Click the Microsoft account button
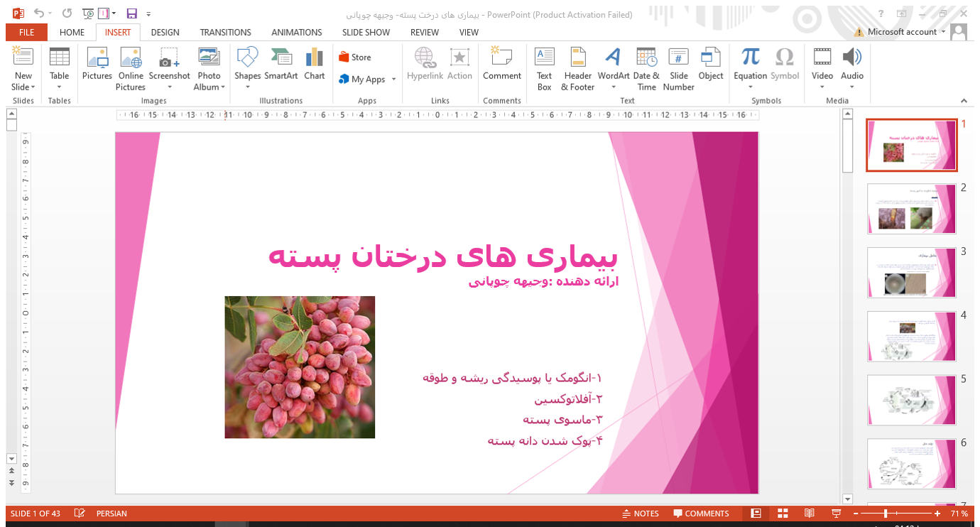 [902, 32]
